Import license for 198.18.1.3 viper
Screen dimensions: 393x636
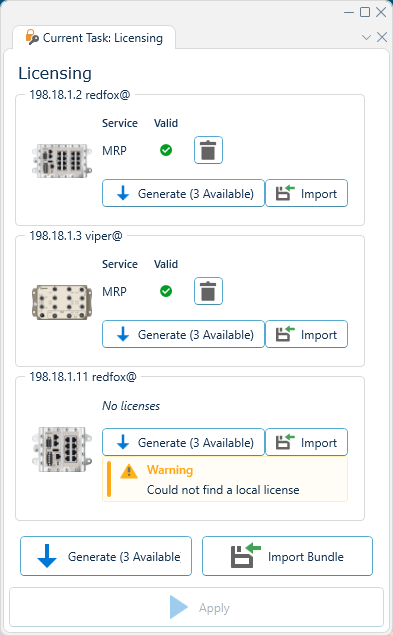pyautogui.click(x=307, y=334)
